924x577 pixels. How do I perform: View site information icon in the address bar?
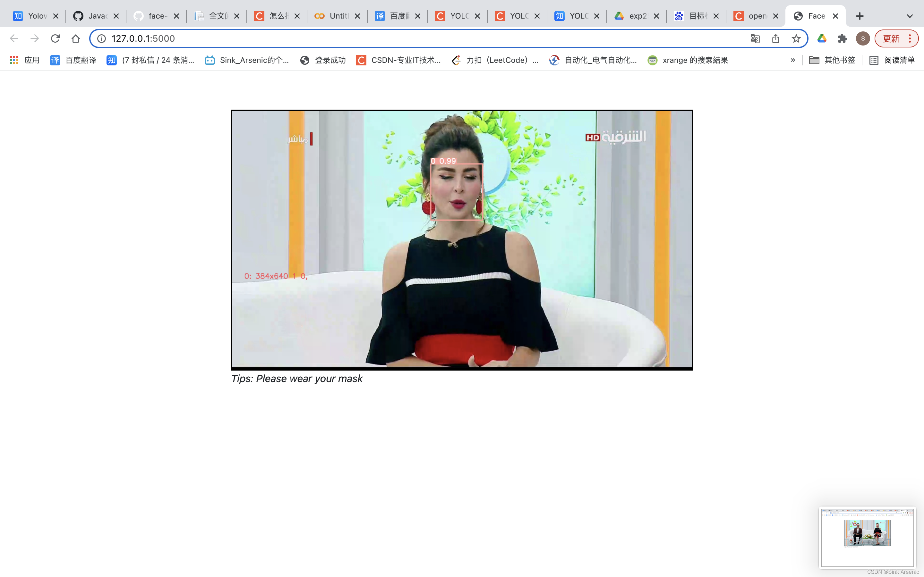tap(102, 38)
